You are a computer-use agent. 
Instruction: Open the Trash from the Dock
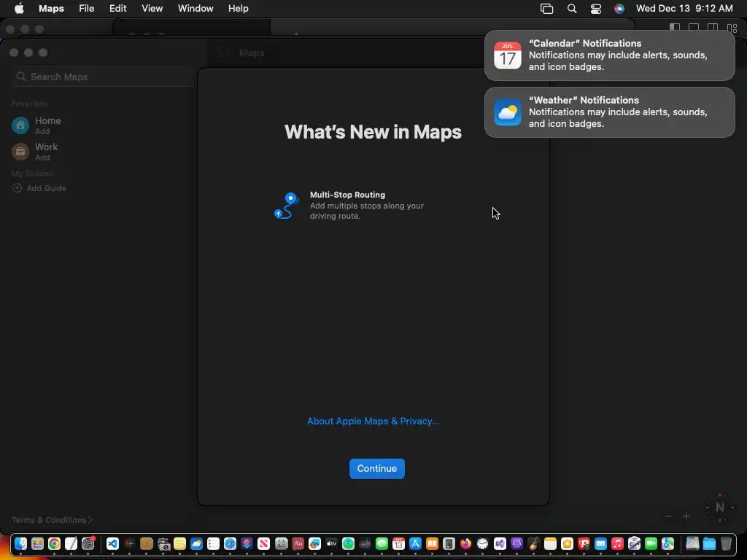726,543
